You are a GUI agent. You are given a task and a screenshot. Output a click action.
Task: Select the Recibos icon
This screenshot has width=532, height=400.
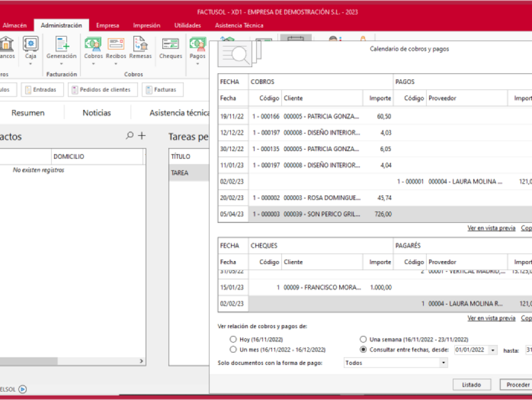coord(116,45)
